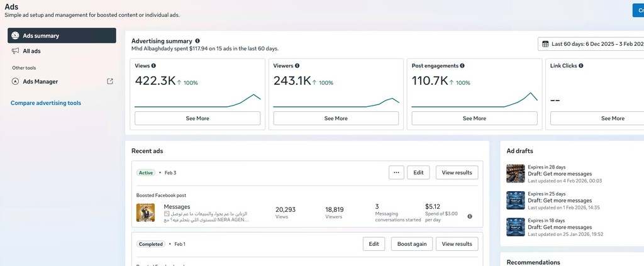Select Ads summary in the sidebar

click(x=62, y=36)
